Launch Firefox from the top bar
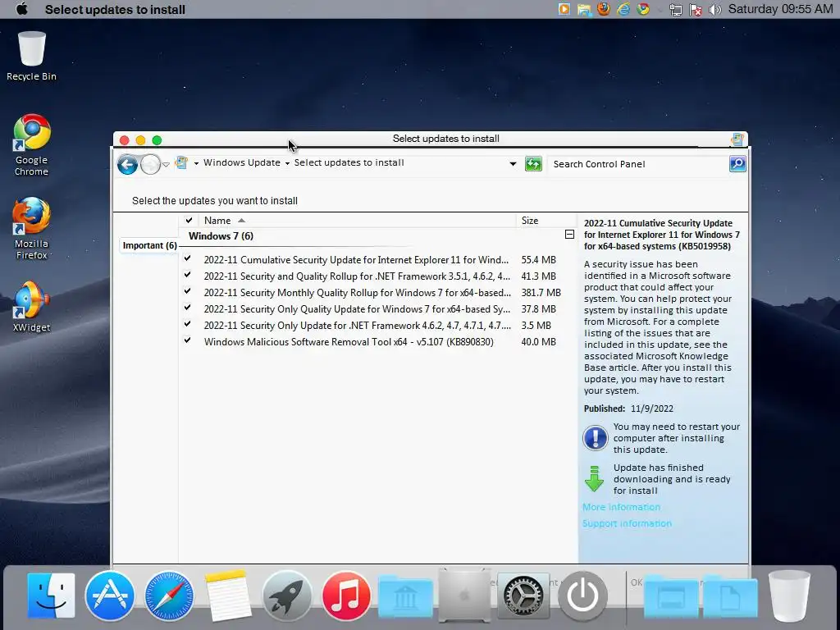The height and width of the screenshot is (630, 840). pyautogui.click(x=604, y=9)
